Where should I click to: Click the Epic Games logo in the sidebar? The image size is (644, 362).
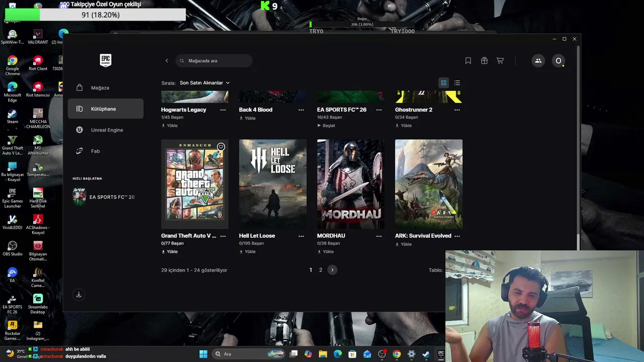[105, 60]
